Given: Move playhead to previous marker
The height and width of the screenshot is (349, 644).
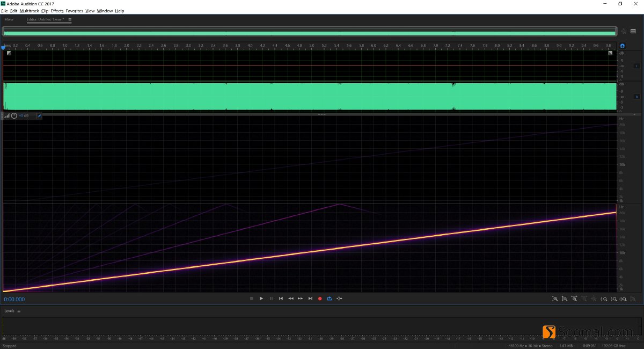Looking at the screenshot, I should coord(281,299).
